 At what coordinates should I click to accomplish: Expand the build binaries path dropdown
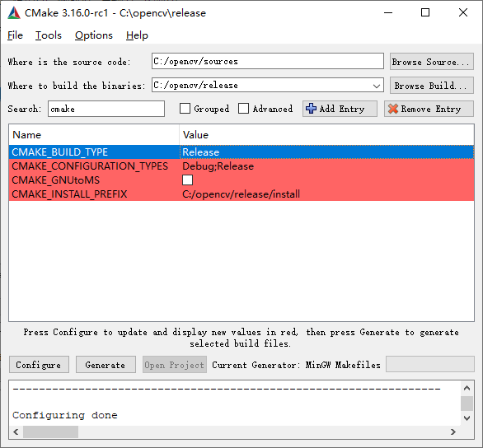(x=376, y=86)
